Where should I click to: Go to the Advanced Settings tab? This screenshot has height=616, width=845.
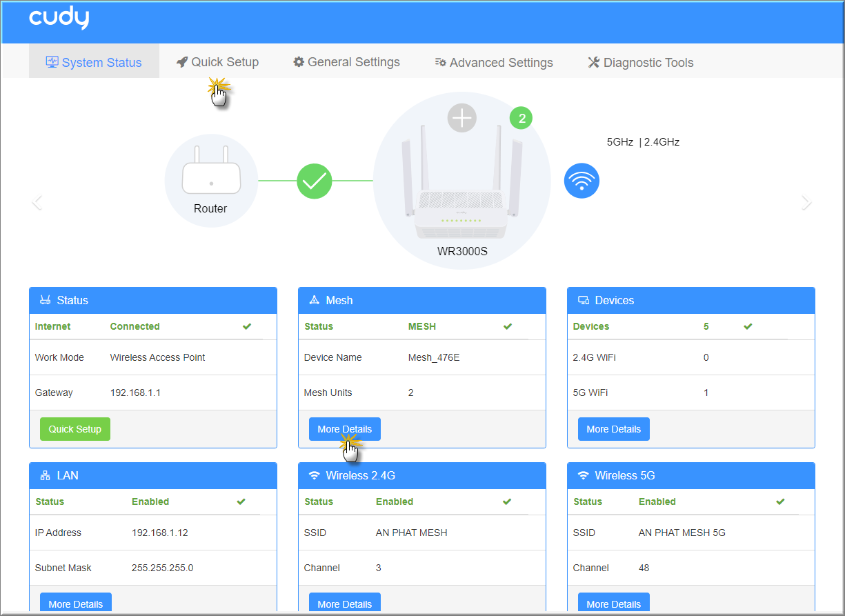tap(494, 62)
